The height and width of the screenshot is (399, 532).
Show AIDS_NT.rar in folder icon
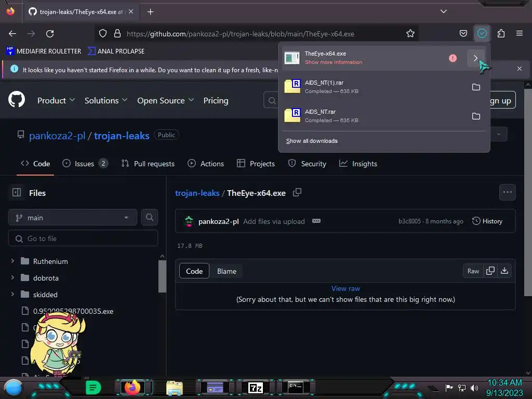[476, 116]
